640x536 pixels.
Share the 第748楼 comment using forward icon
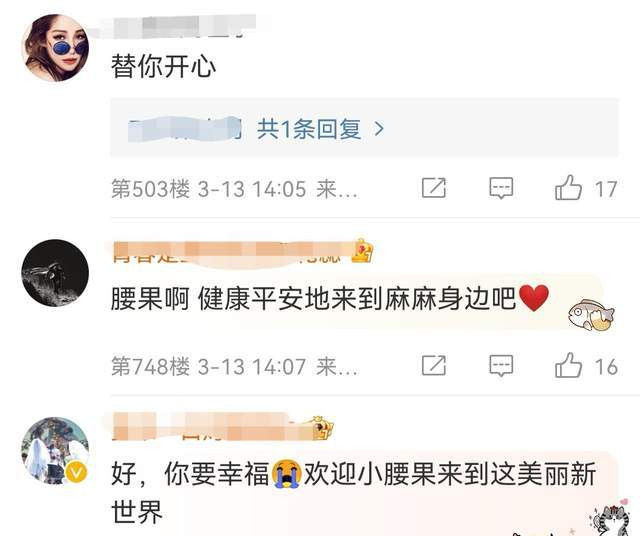tap(433, 365)
